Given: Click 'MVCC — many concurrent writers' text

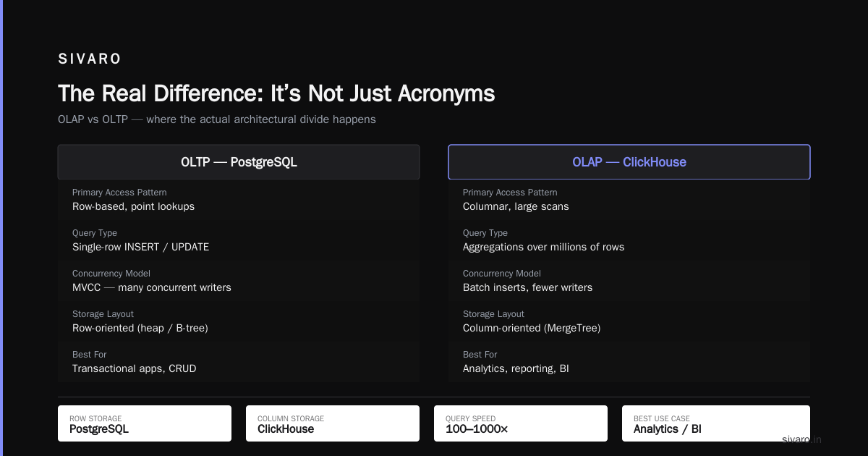Looking at the screenshot, I should coord(152,287).
